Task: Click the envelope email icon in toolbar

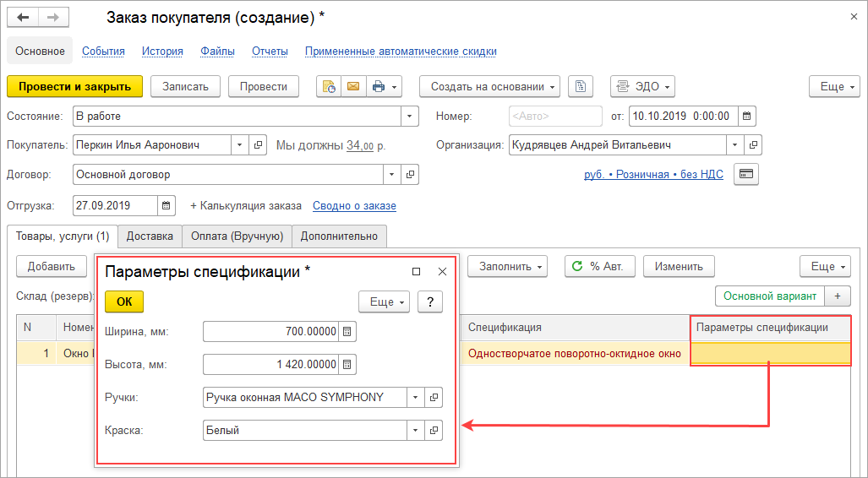Action: [x=352, y=86]
